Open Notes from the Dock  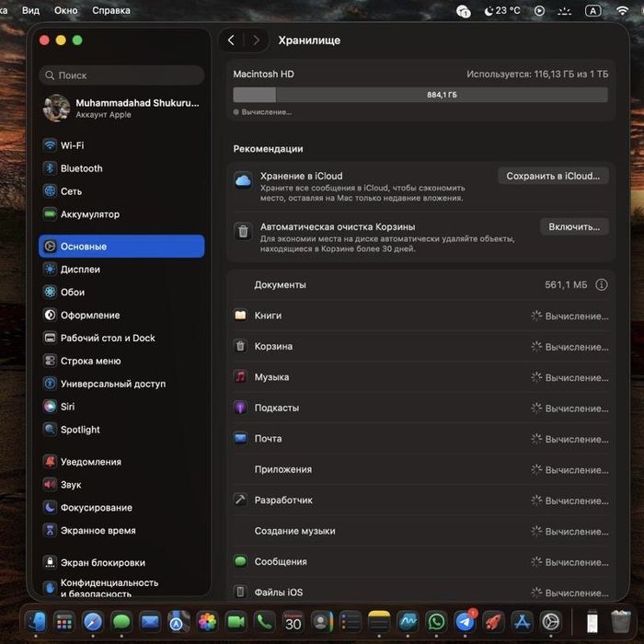379,622
